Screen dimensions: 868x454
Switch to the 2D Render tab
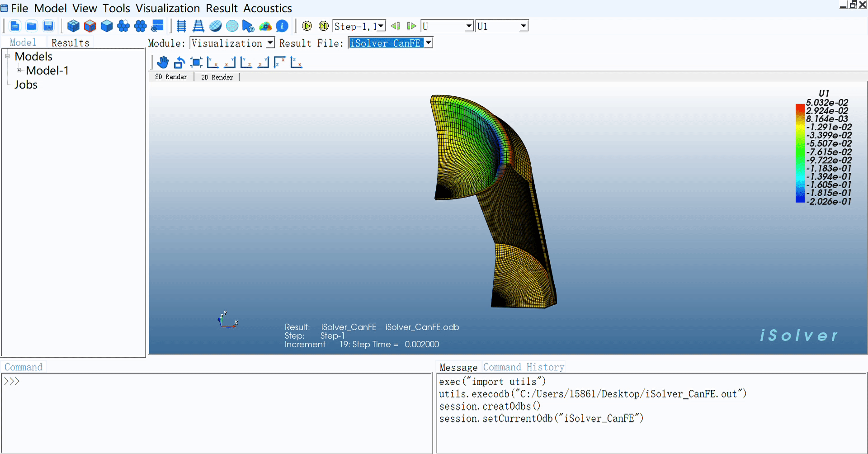tap(217, 77)
